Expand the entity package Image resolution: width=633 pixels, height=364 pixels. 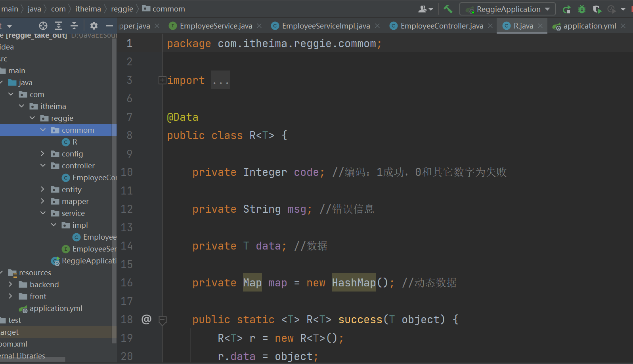coord(43,189)
